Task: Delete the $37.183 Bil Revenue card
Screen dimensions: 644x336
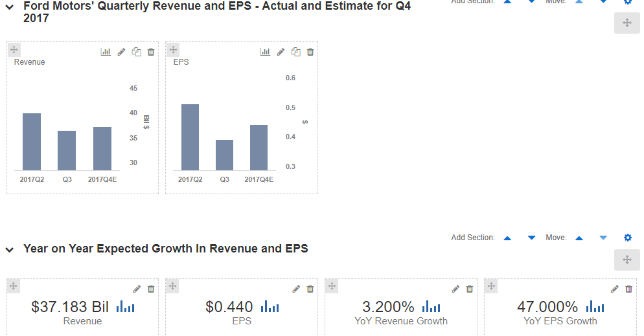Action: pos(151,289)
